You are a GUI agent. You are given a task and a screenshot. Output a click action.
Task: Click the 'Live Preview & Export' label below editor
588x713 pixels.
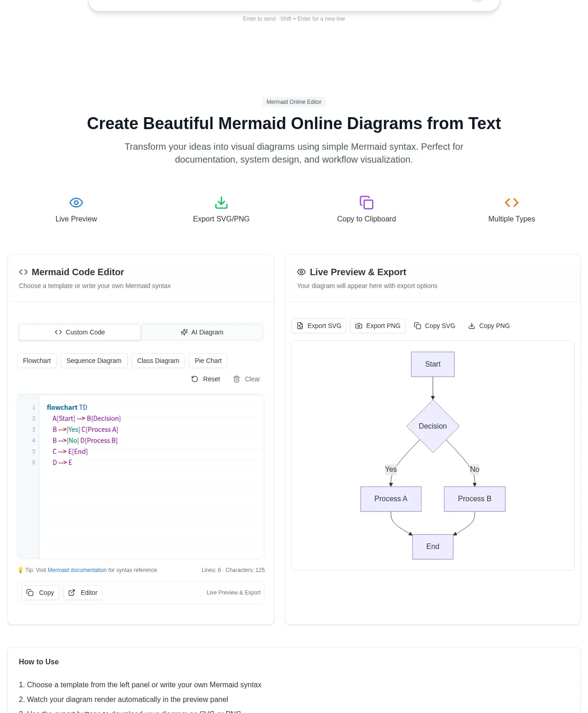tap(233, 593)
